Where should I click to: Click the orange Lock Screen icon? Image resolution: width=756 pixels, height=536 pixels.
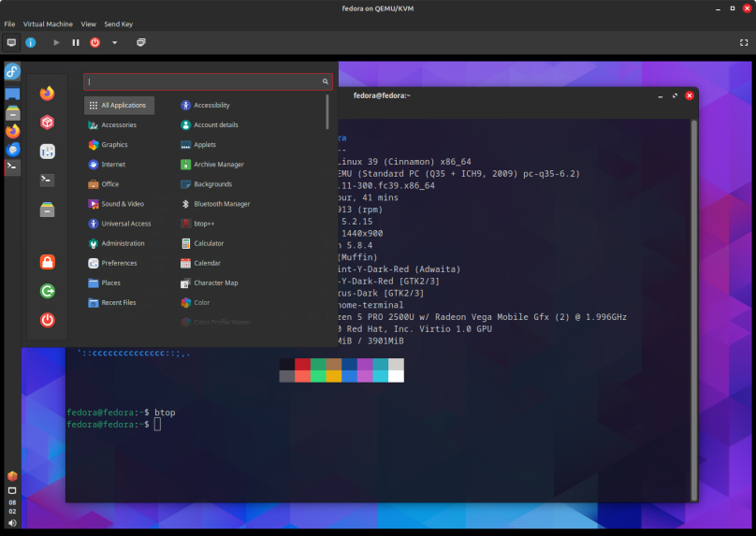tap(47, 262)
